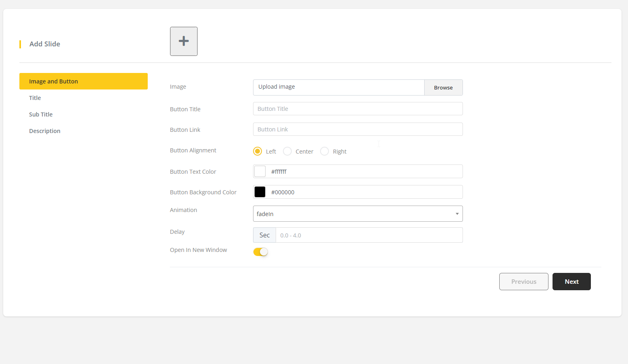Focus the Button Title input field

pos(358,109)
